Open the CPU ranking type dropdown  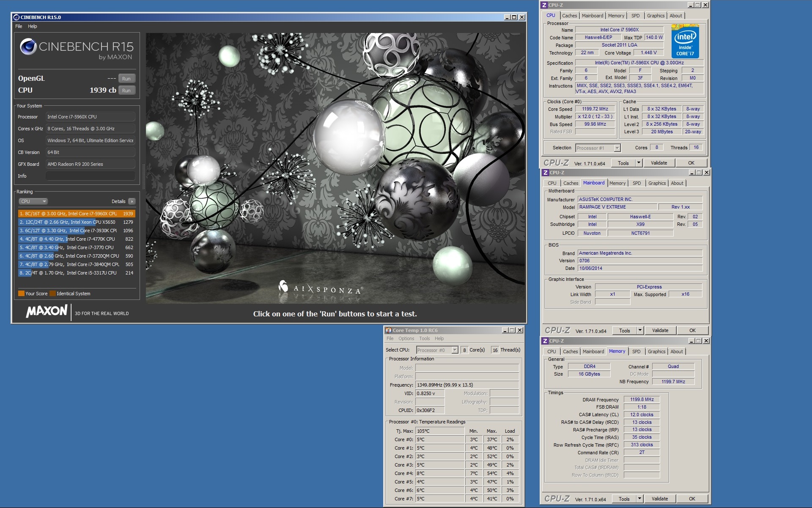tap(33, 201)
